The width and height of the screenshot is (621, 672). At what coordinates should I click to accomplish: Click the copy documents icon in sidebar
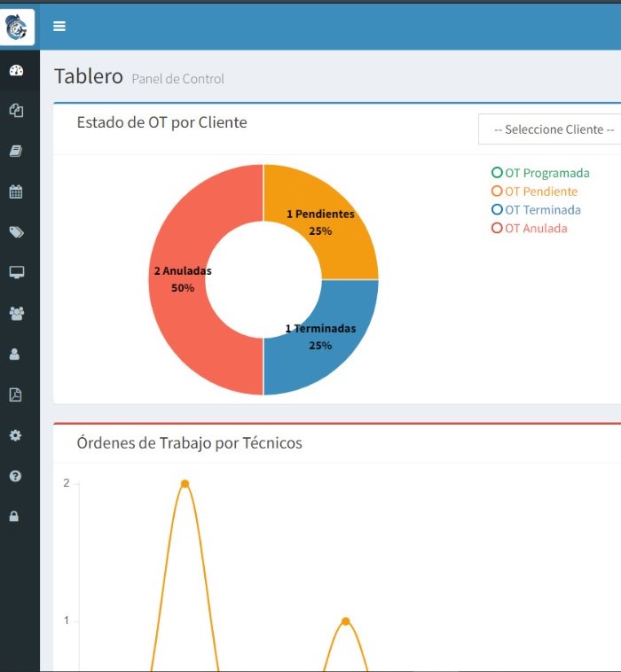[x=16, y=111]
